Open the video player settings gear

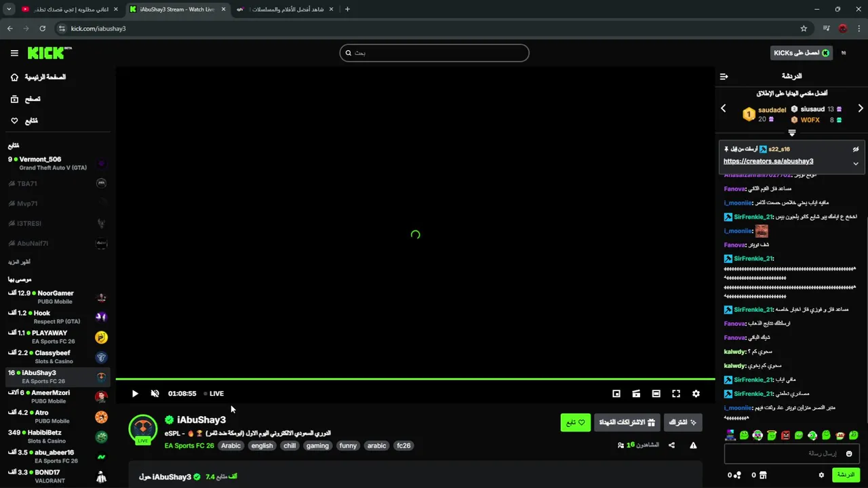696,393
